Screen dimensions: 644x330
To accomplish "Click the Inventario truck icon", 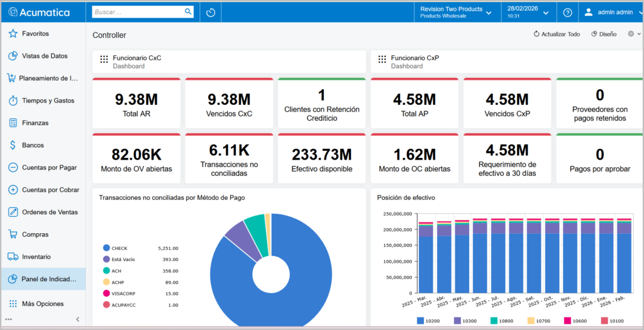I will tap(13, 256).
